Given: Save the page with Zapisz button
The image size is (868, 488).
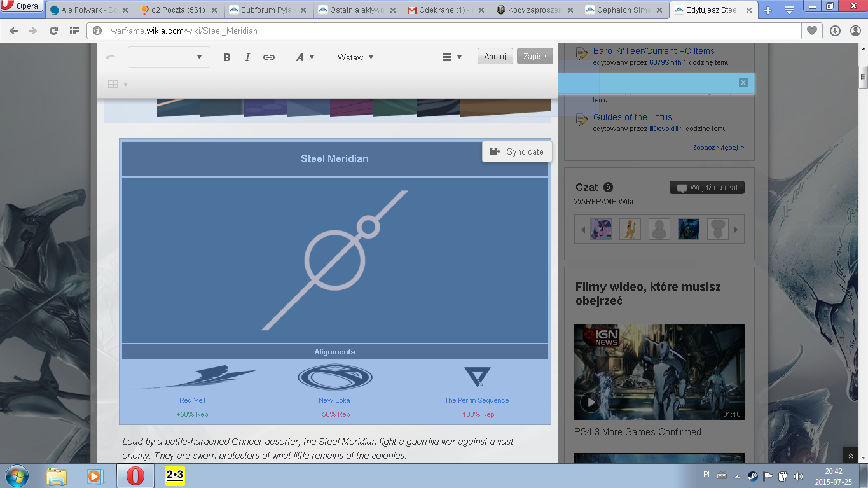Looking at the screenshot, I should [535, 56].
